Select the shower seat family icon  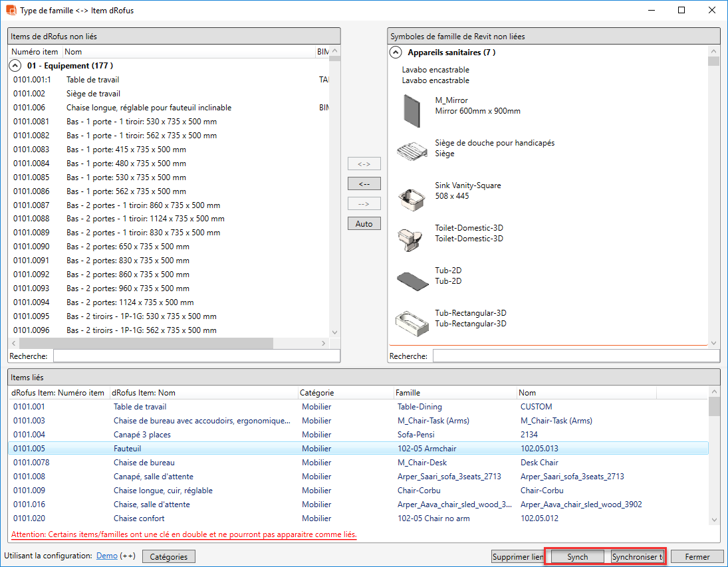pyautogui.click(x=412, y=151)
